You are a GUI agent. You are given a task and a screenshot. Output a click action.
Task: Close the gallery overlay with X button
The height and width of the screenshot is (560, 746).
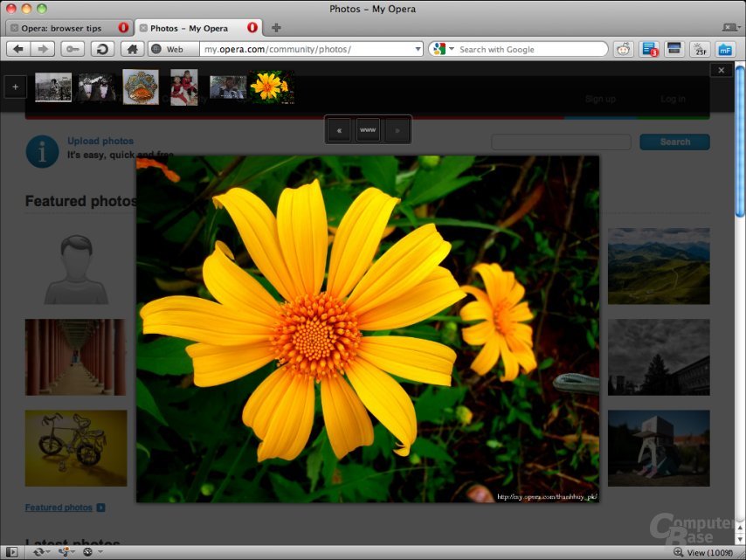722,70
